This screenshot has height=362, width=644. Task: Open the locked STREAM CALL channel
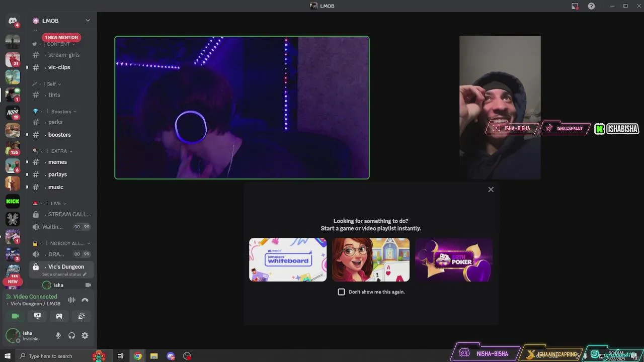pyautogui.click(x=61, y=214)
